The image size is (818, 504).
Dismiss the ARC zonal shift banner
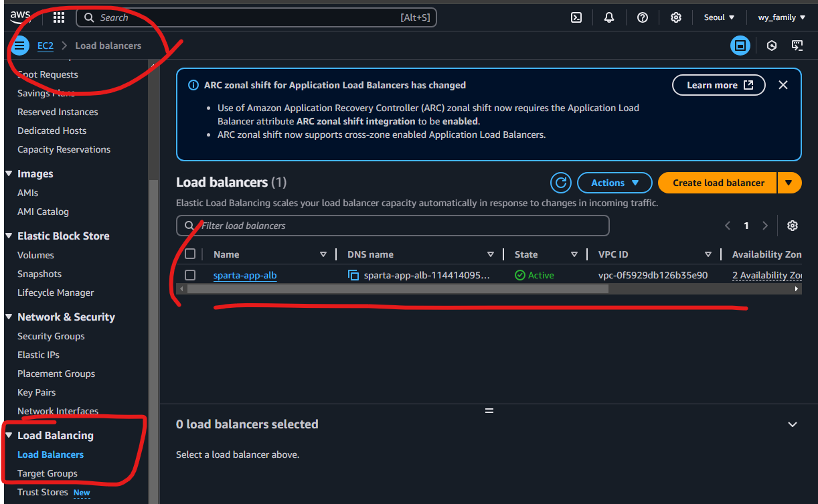click(x=783, y=85)
